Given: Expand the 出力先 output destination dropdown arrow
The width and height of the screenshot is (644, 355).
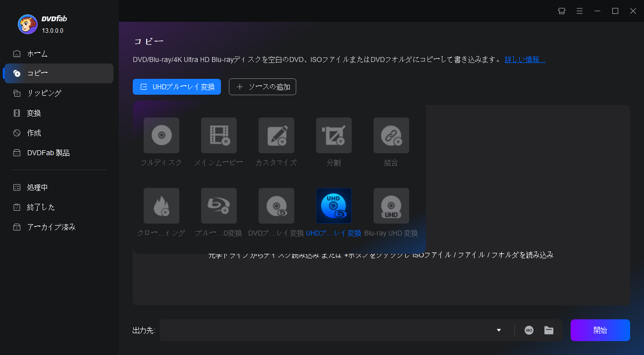Looking at the screenshot, I should (499, 330).
